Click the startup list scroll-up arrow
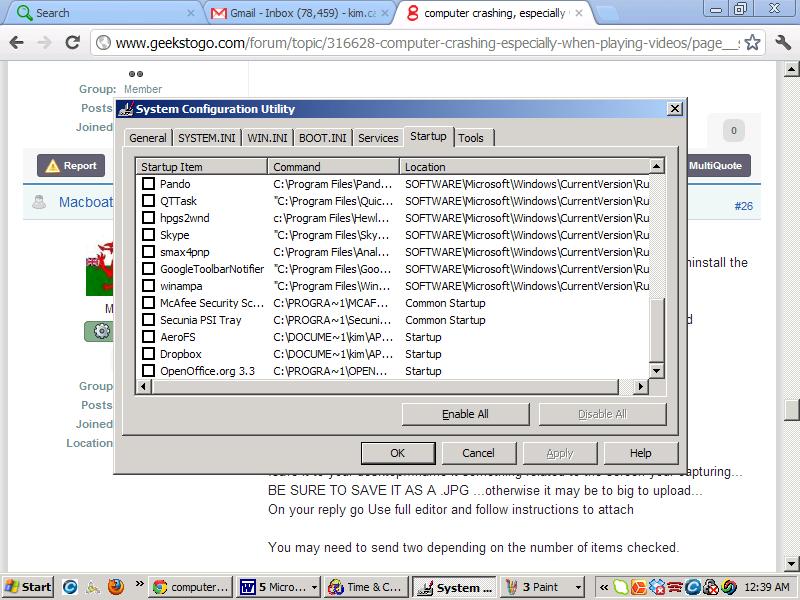Screen dimensions: 800x600 click(x=657, y=166)
